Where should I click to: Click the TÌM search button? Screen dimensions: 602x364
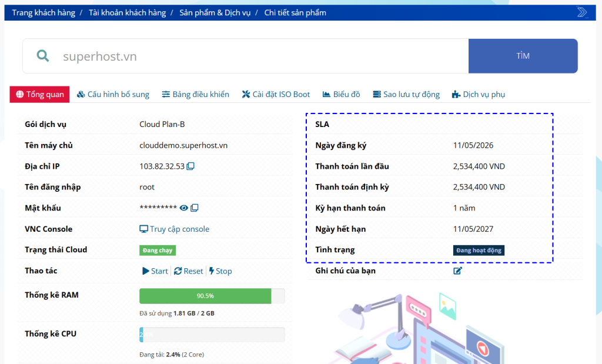pyautogui.click(x=523, y=56)
